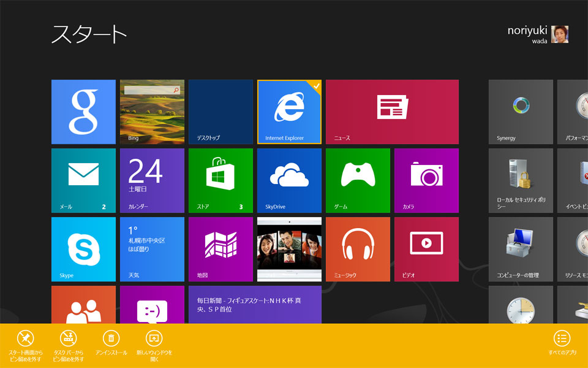The image size is (588, 368).
Task: Open the Messaging tile with smiley face
Action: (x=153, y=305)
